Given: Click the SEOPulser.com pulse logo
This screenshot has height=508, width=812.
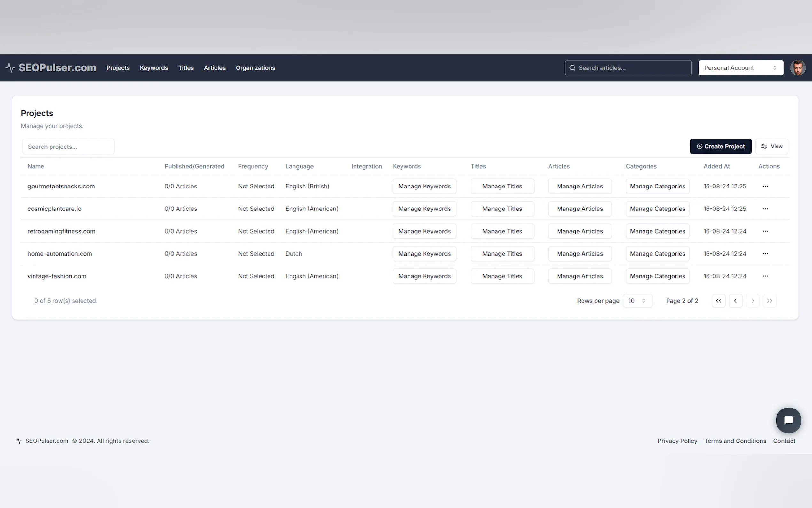Looking at the screenshot, I should click(x=11, y=68).
